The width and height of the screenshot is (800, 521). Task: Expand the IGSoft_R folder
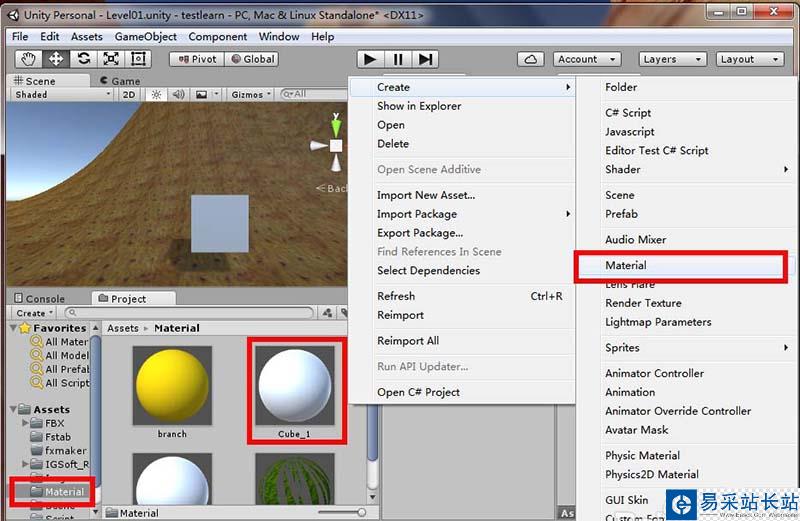26,464
